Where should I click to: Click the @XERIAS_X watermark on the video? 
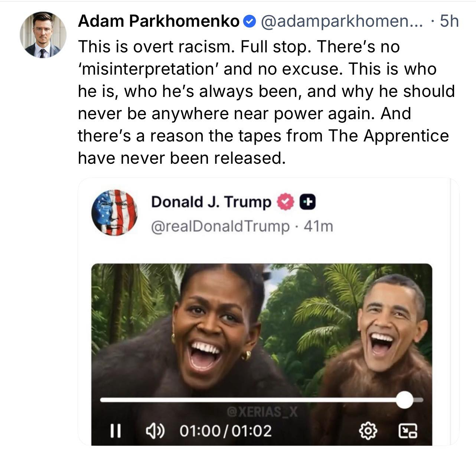coord(263,411)
